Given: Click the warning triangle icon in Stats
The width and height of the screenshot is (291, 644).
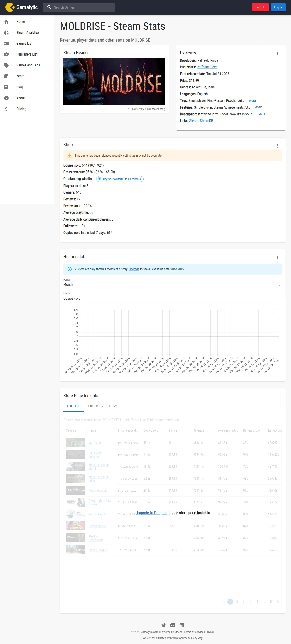Looking at the screenshot, I should [x=70, y=156].
